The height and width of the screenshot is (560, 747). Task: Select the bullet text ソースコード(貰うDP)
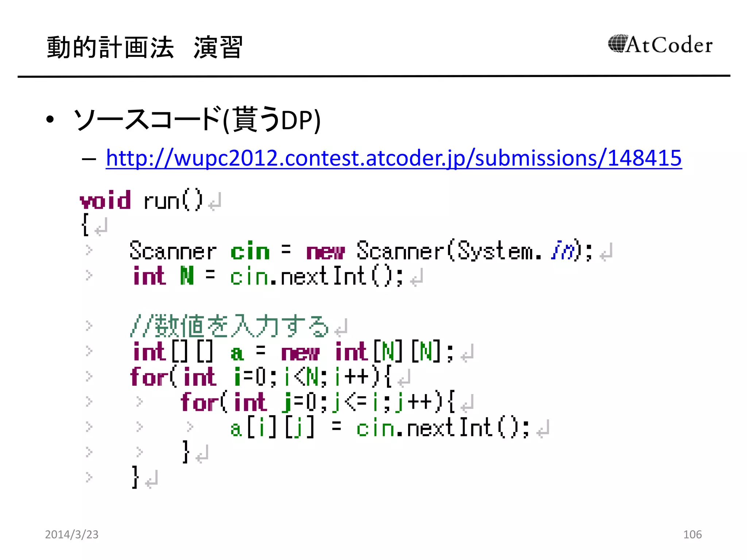pos(197,119)
